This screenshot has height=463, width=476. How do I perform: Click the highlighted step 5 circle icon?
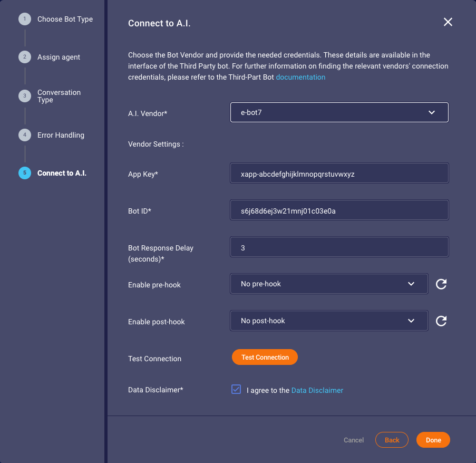25,173
